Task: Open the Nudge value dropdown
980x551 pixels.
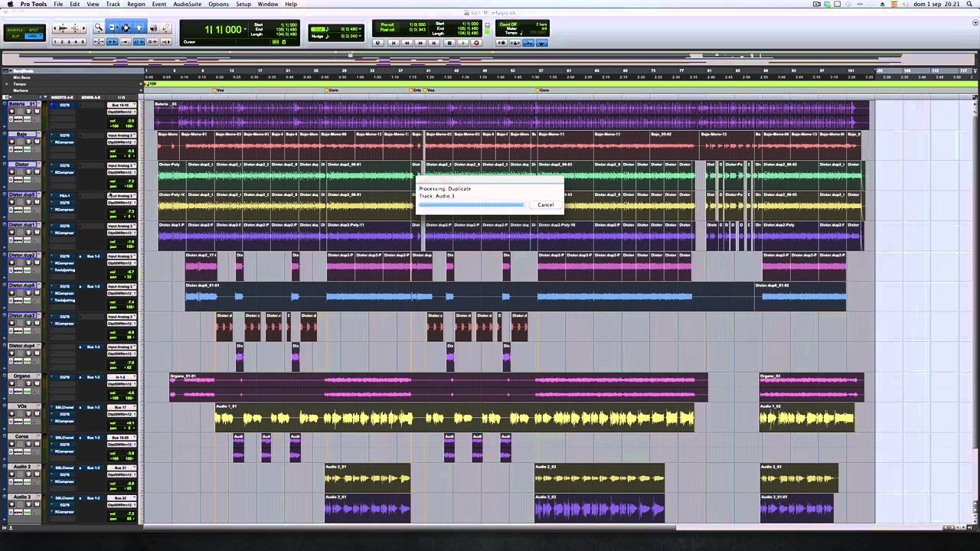Action: (x=360, y=36)
